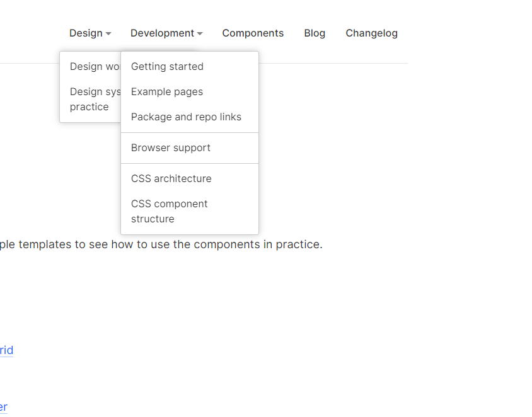Select "Browser support" menu entry
The height and width of the screenshot is (417, 532).
pyautogui.click(x=170, y=147)
